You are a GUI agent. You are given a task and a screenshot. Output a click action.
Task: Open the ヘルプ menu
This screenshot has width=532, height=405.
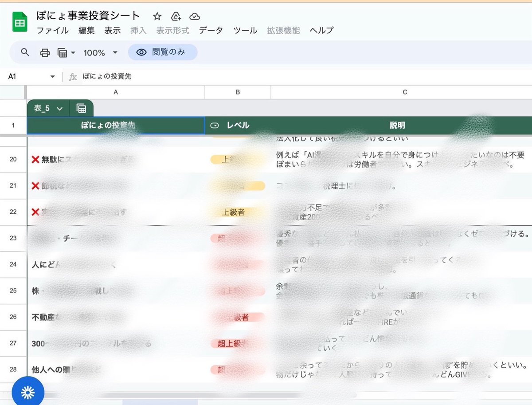(321, 31)
